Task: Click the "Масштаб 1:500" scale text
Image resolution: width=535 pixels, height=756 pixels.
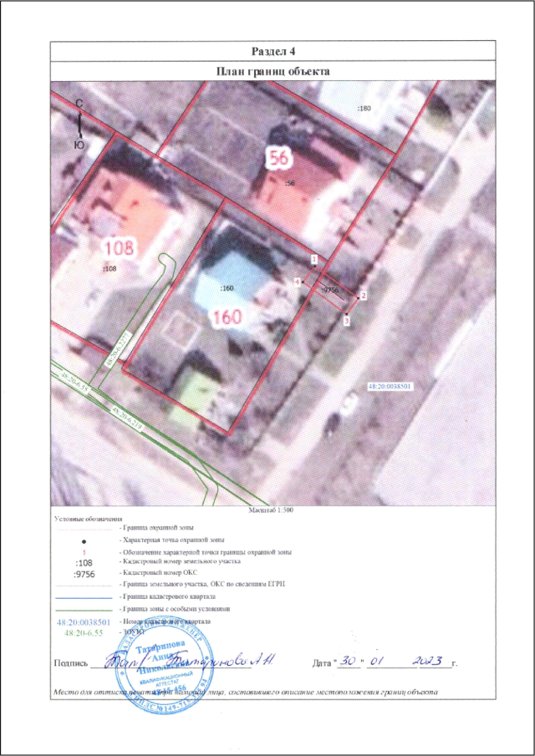Action: pyautogui.click(x=269, y=509)
